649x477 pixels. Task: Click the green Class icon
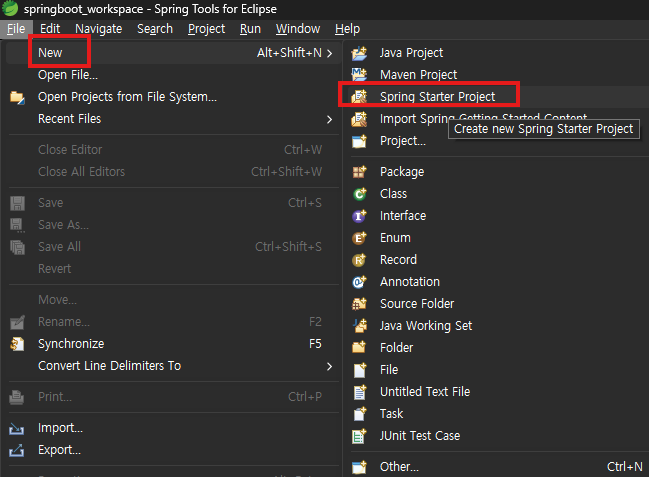pyautogui.click(x=359, y=194)
